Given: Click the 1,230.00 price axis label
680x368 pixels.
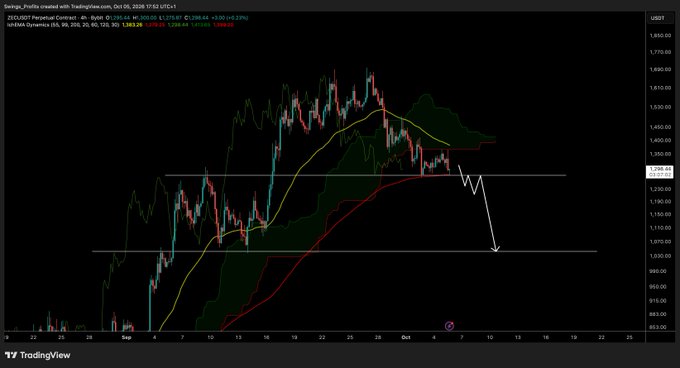Looking at the screenshot, I should (x=660, y=189).
